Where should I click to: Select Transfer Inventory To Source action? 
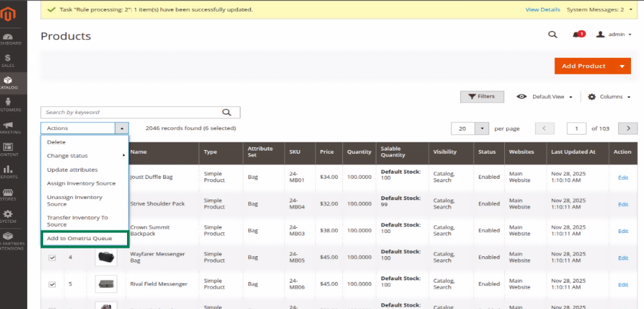pos(84,221)
